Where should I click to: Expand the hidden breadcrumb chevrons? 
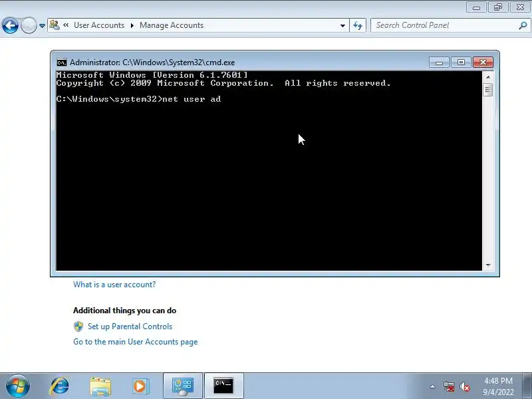pyautogui.click(x=66, y=25)
